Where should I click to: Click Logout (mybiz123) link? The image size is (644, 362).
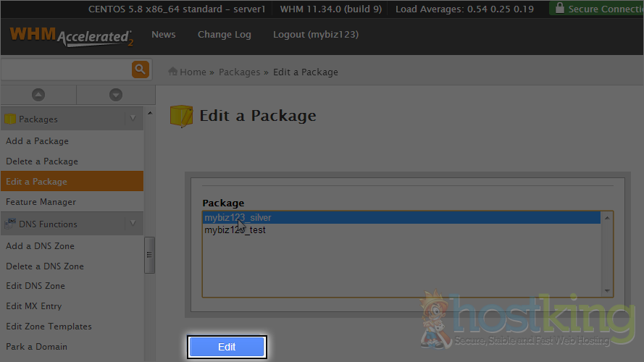[x=315, y=35]
